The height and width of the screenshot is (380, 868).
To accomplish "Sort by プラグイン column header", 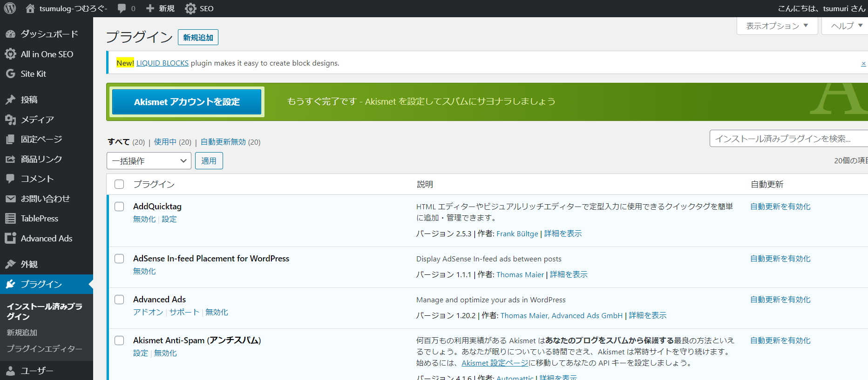I will coord(154,184).
